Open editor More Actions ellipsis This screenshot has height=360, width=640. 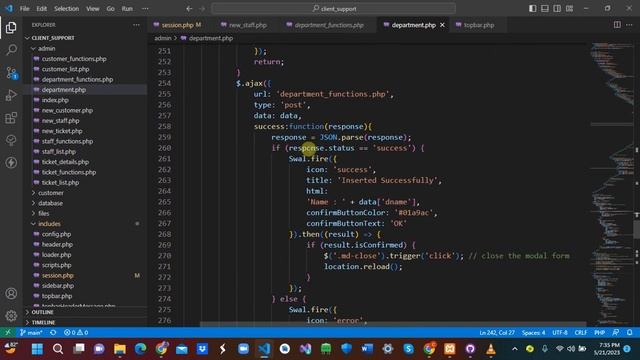629,25
